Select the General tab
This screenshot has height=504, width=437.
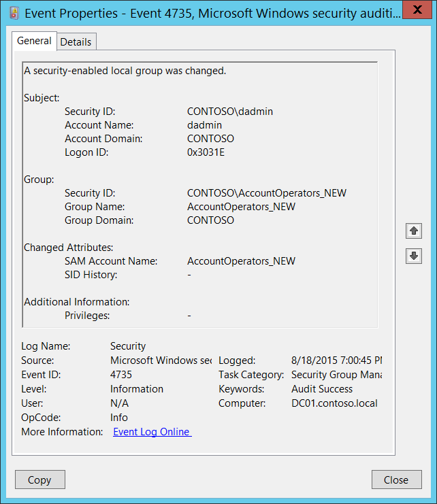pyautogui.click(x=34, y=41)
